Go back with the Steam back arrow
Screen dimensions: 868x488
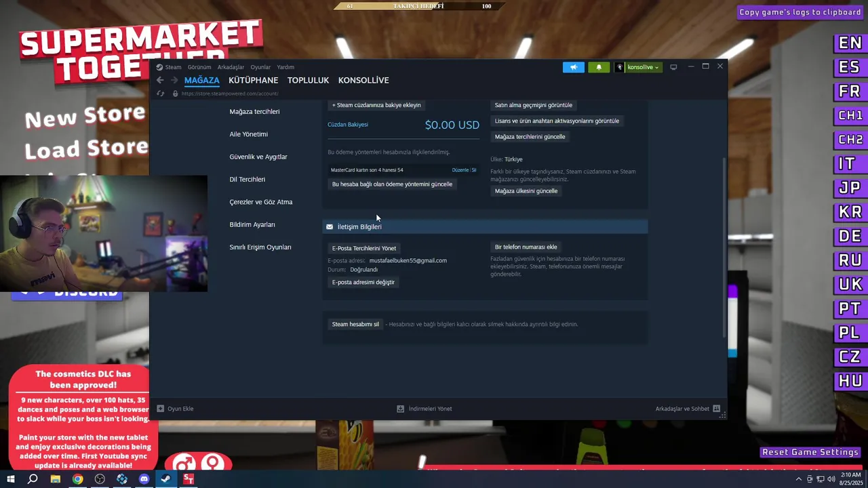point(160,80)
